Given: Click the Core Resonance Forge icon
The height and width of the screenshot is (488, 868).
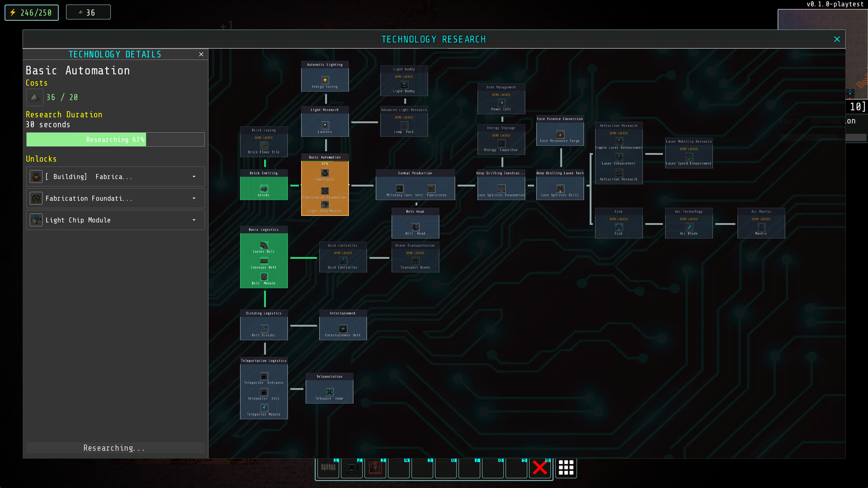Looking at the screenshot, I should 560,134.
